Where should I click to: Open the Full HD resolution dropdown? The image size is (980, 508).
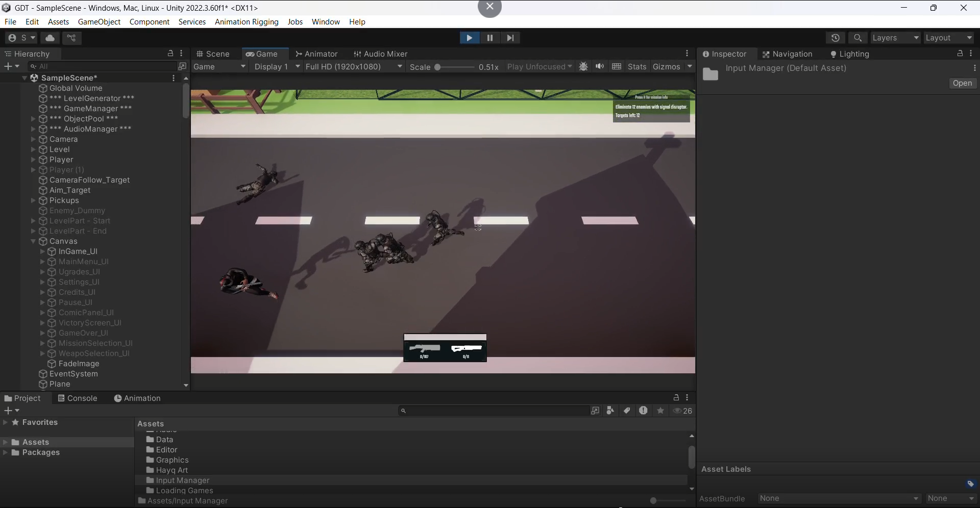coord(354,67)
